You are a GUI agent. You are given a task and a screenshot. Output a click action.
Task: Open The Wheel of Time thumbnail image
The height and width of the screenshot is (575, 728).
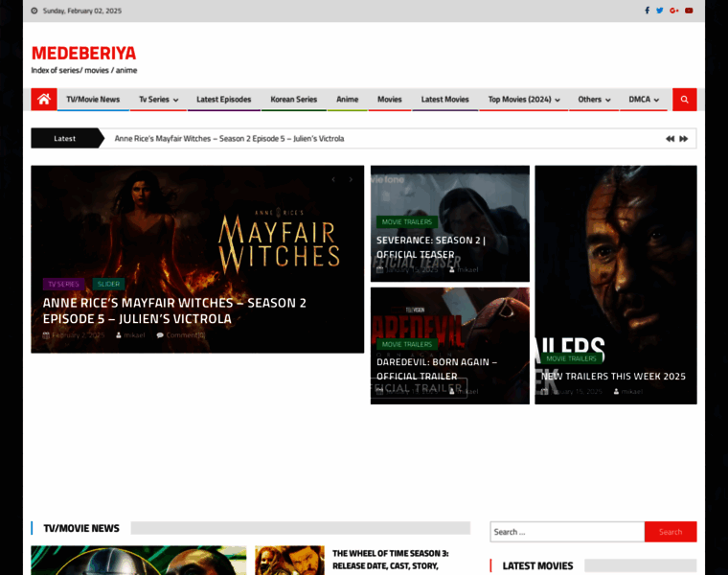tap(289, 560)
